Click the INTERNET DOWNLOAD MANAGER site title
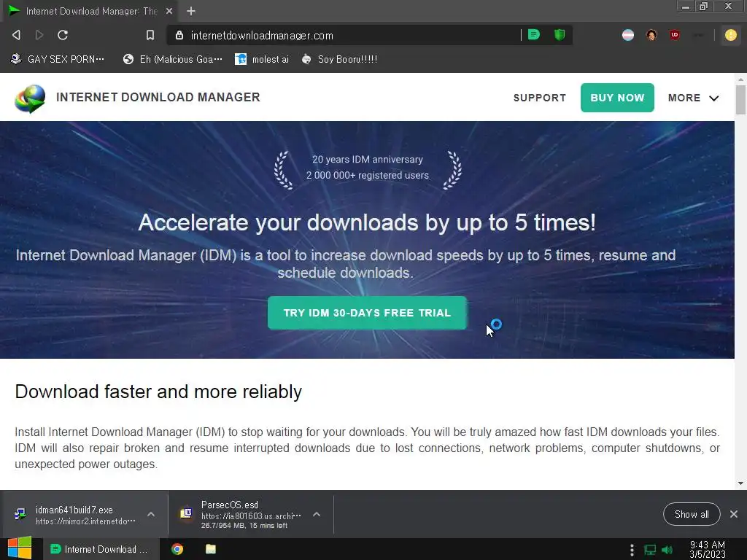The image size is (747, 560). tap(158, 97)
